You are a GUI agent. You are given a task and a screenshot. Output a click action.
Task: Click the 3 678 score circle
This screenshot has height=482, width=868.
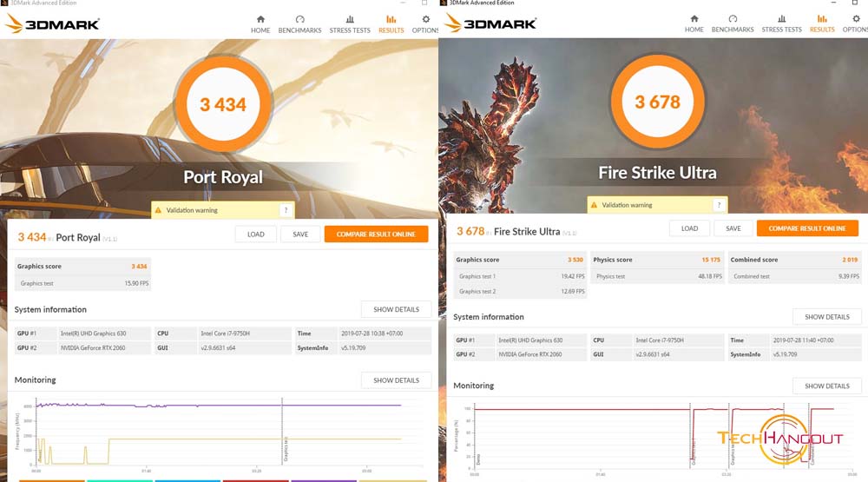click(657, 102)
